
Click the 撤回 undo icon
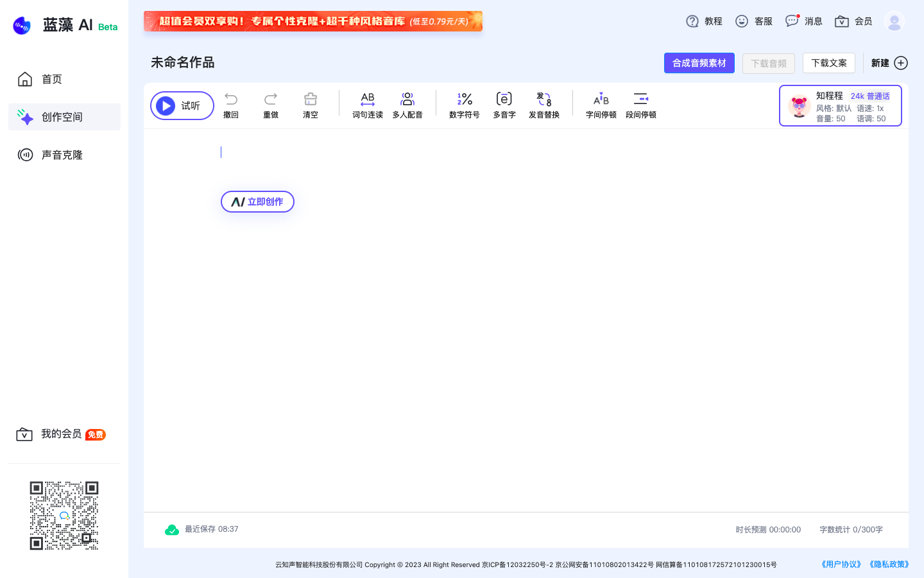230,105
